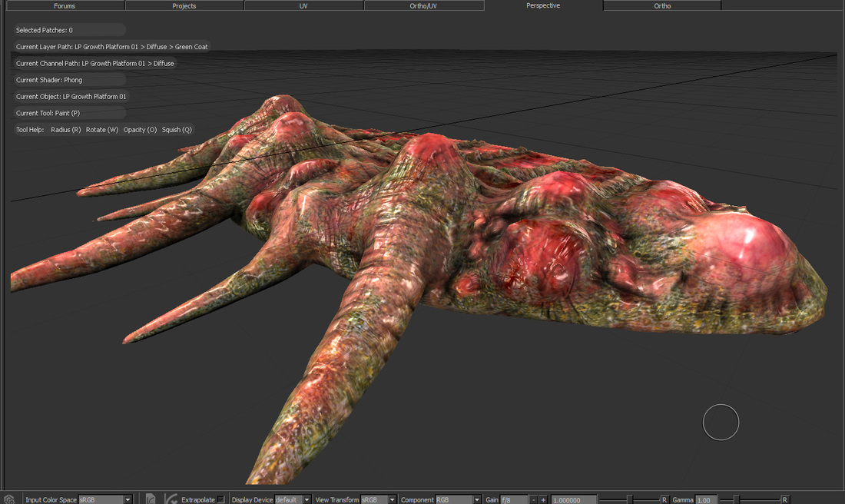Open the Forums tab
Screen dimensions: 845x504
click(65, 6)
